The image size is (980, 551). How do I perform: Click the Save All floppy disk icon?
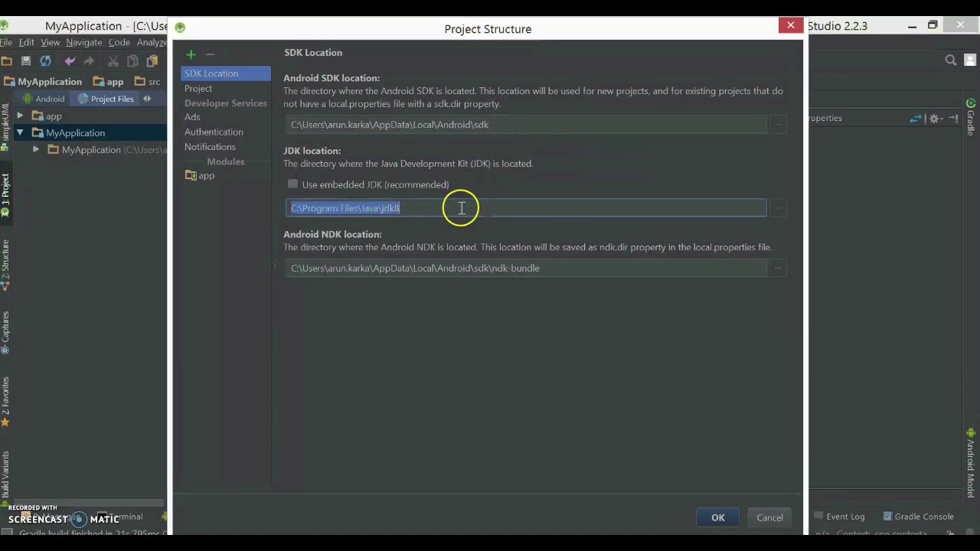click(x=25, y=61)
